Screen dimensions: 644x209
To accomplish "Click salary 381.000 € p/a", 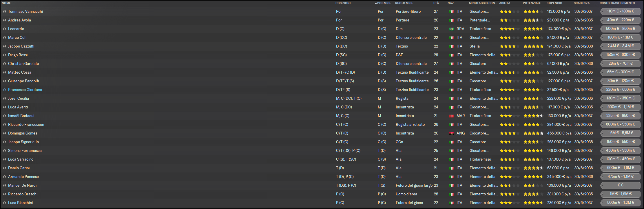I will (x=559, y=194).
